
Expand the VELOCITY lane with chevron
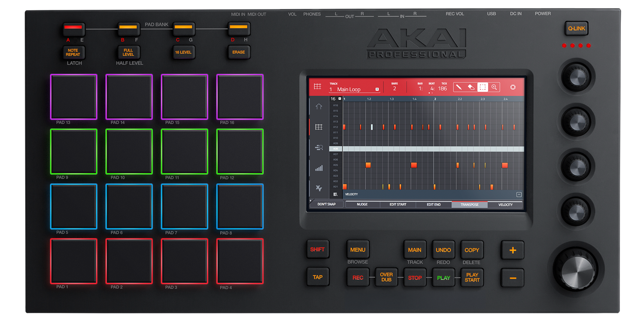pos(519,194)
